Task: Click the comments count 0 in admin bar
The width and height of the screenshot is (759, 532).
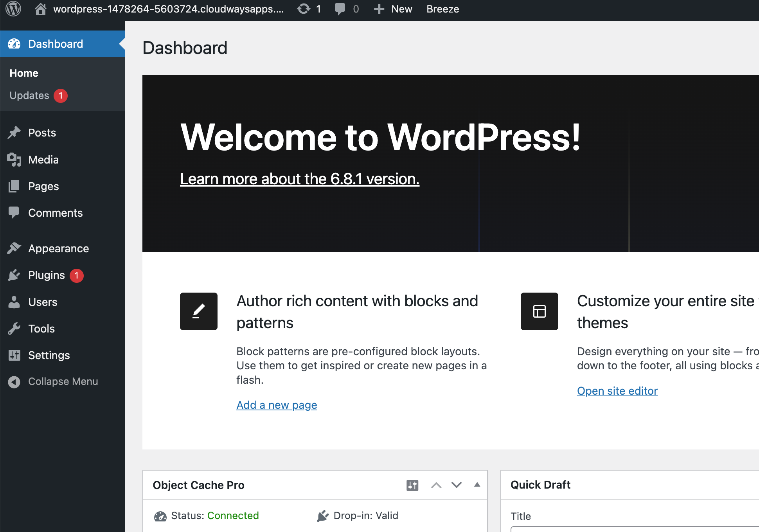Action: click(x=356, y=9)
